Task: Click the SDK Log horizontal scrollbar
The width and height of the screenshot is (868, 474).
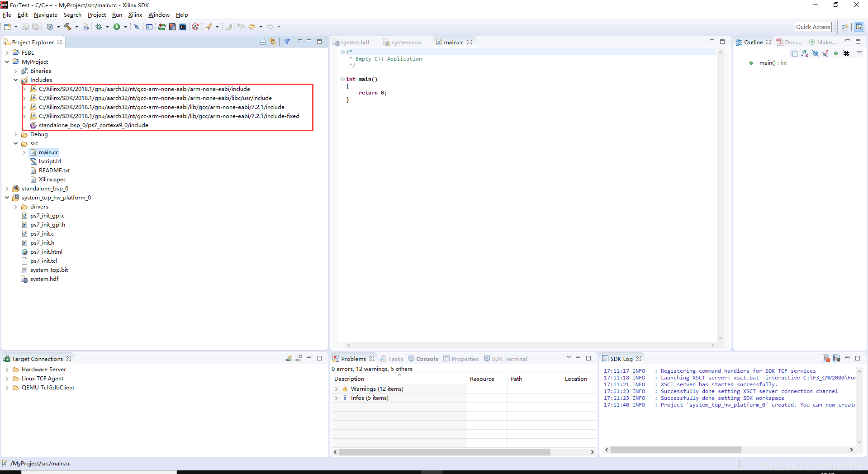Action: coord(676,450)
